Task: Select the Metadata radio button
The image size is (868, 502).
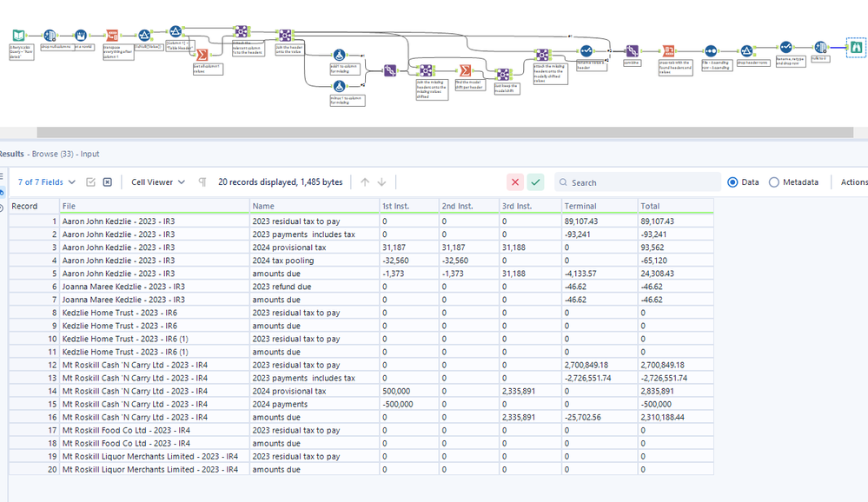Action: coord(774,182)
